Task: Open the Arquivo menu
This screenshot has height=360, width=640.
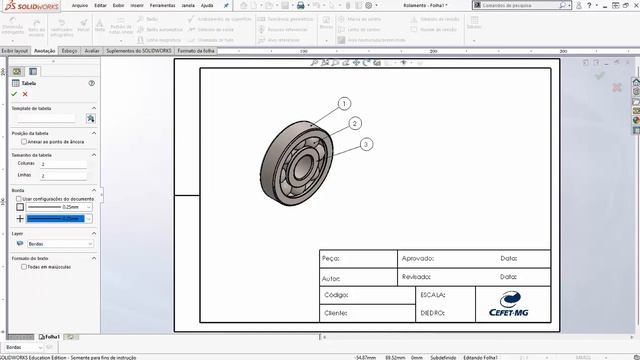Action: tap(80, 6)
